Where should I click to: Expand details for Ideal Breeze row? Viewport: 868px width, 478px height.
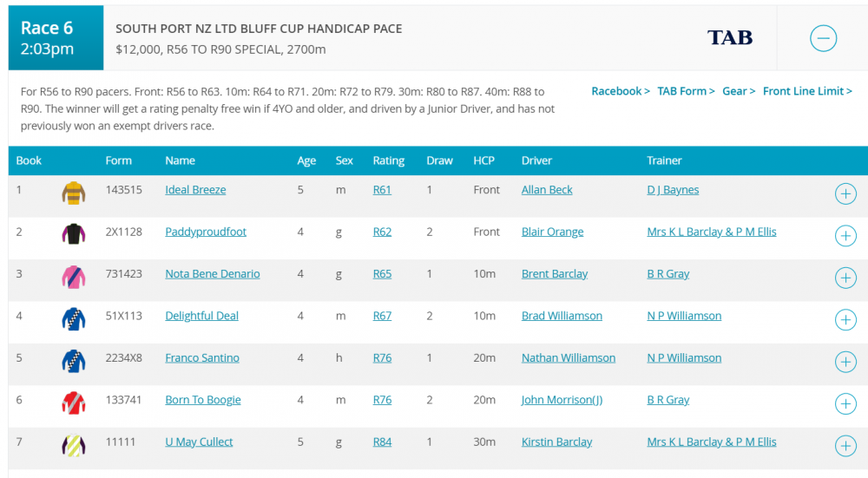845,194
